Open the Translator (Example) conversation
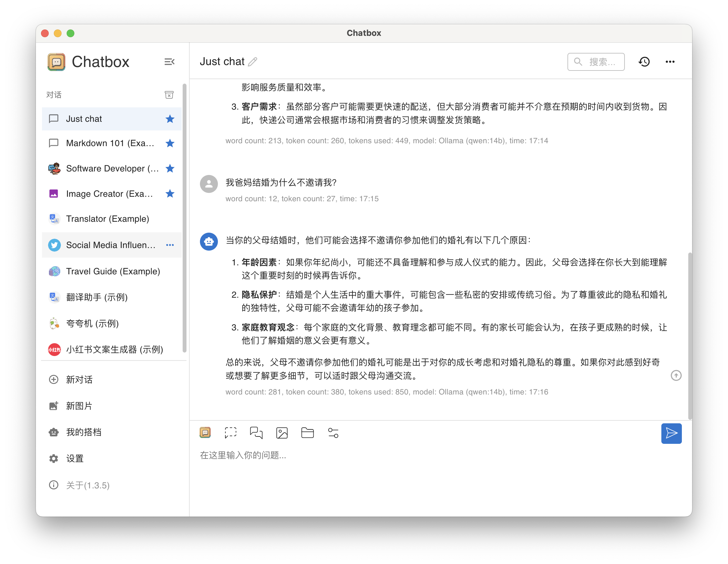This screenshot has height=564, width=728. point(107,219)
